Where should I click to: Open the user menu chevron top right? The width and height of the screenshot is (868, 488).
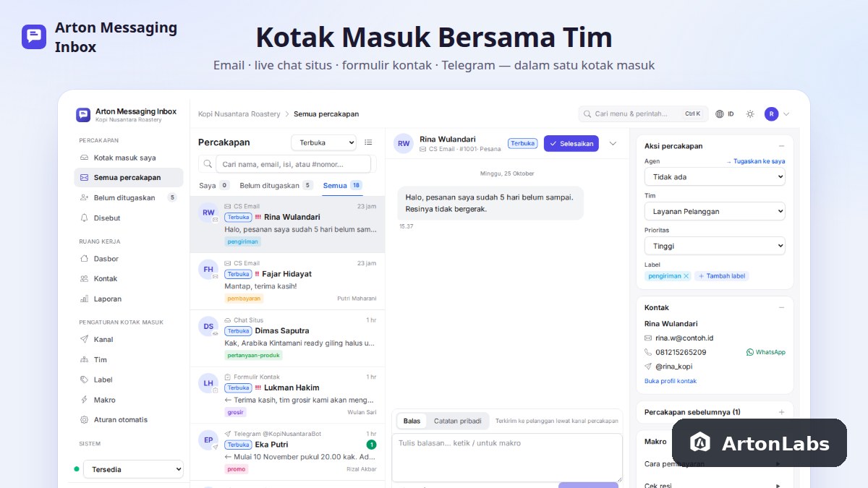click(786, 114)
